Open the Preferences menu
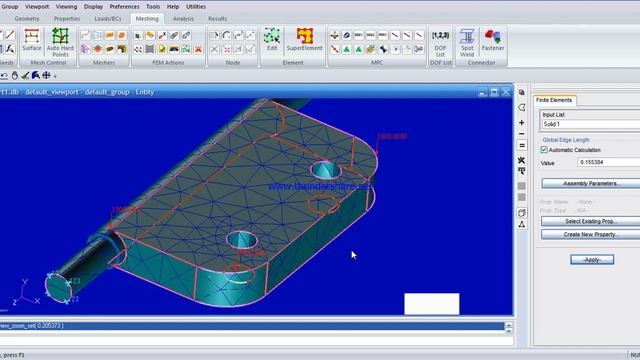 click(124, 7)
